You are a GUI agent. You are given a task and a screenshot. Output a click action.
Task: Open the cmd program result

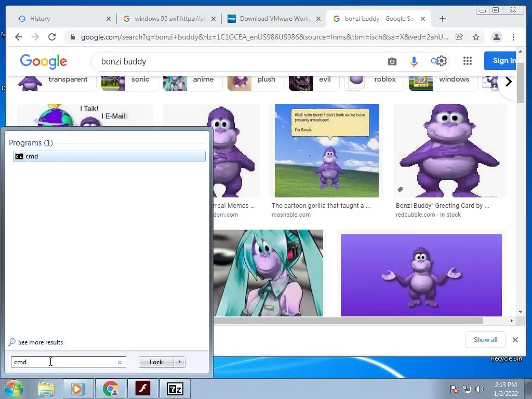click(x=109, y=156)
